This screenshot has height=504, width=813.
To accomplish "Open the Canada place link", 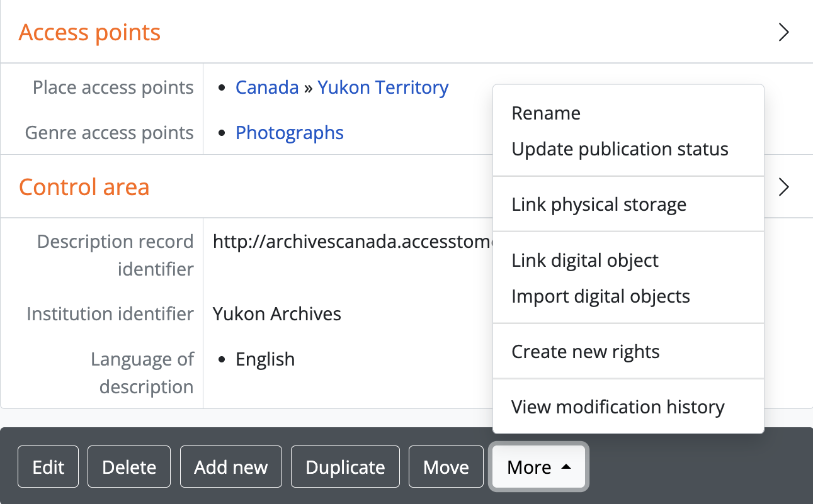I will pos(267,87).
